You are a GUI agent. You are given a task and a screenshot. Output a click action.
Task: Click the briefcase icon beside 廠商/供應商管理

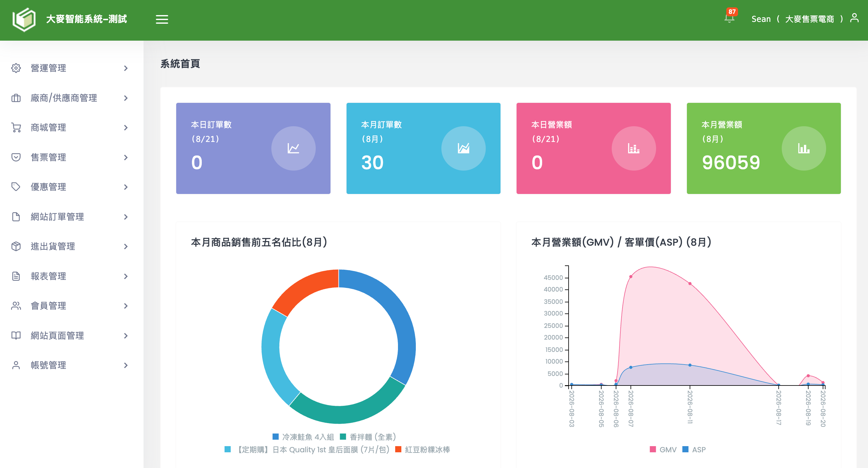pyautogui.click(x=16, y=98)
